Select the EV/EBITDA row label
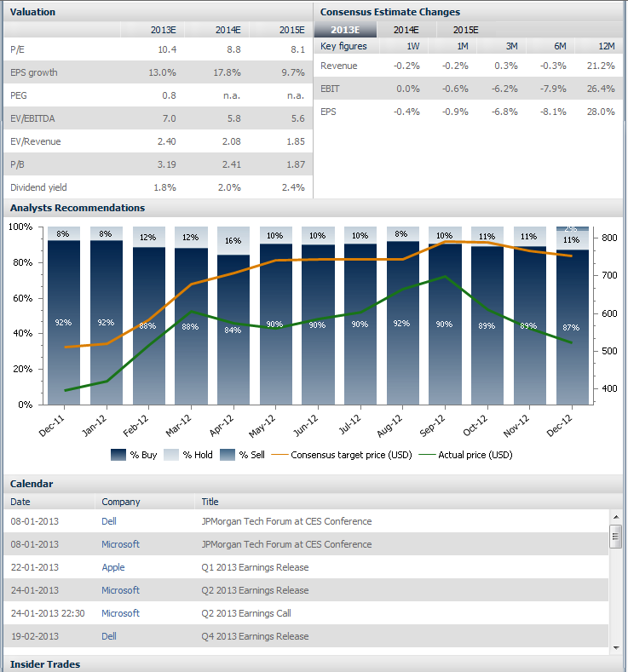 pyautogui.click(x=32, y=118)
